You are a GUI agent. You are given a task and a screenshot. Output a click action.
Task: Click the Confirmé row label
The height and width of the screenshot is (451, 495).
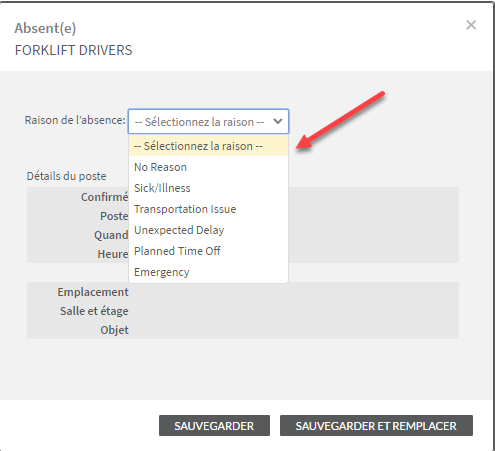(x=105, y=197)
